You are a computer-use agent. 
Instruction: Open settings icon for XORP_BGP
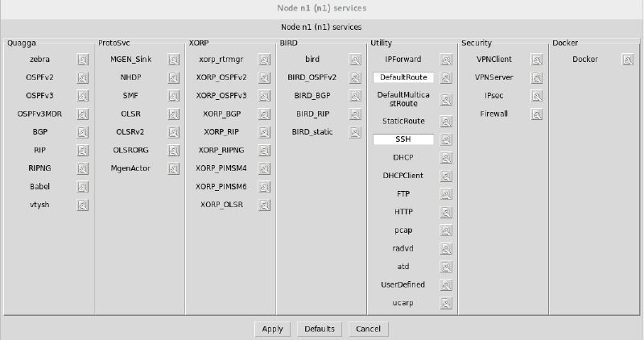tap(263, 114)
